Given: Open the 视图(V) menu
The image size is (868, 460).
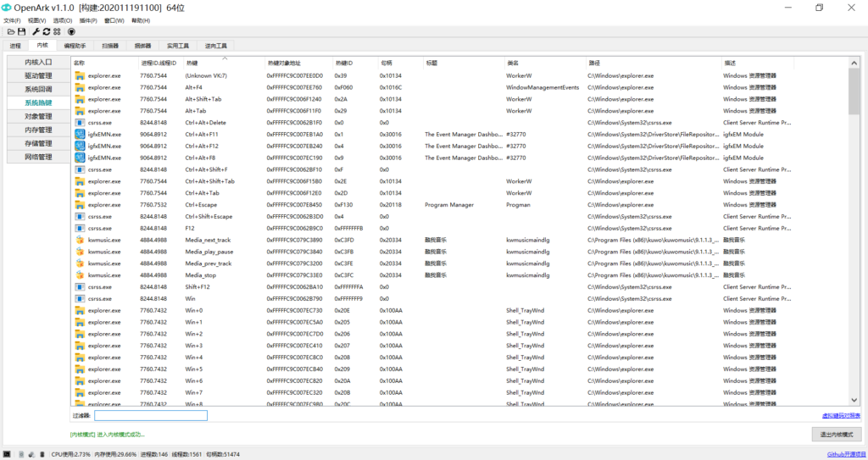Looking at the screenshot, I should pos(37,20).
